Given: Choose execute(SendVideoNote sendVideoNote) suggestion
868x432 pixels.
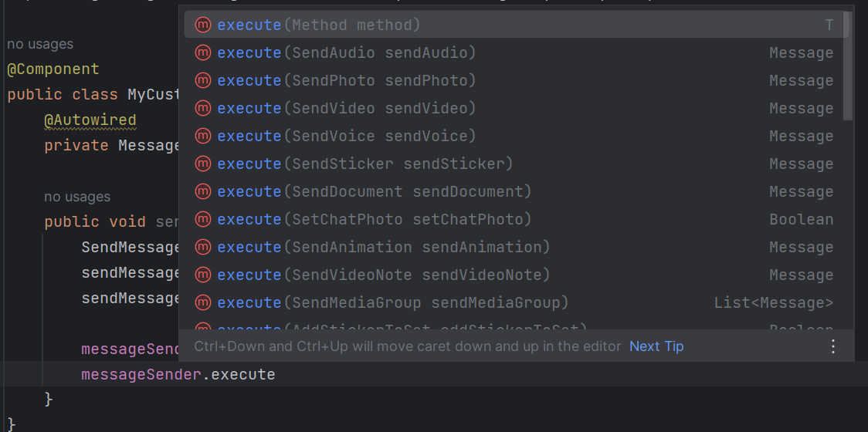Looking at the screenshot, I should tap(514, 275).
